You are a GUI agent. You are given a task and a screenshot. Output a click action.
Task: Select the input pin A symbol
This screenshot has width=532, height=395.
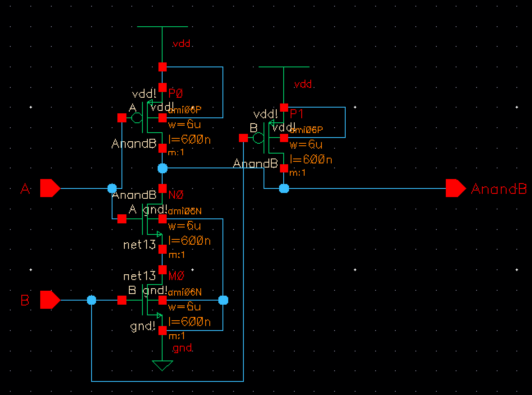(50, 188)
